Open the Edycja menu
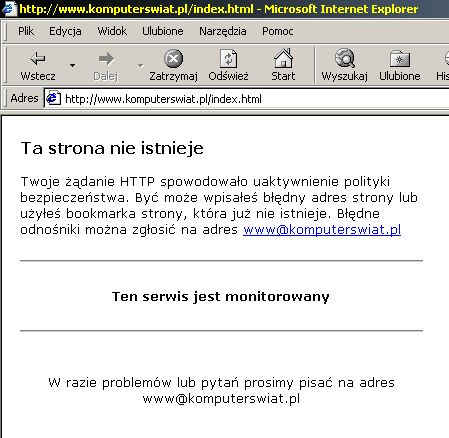Viewport: 449px width, 438px height. (x=65, y=31)
